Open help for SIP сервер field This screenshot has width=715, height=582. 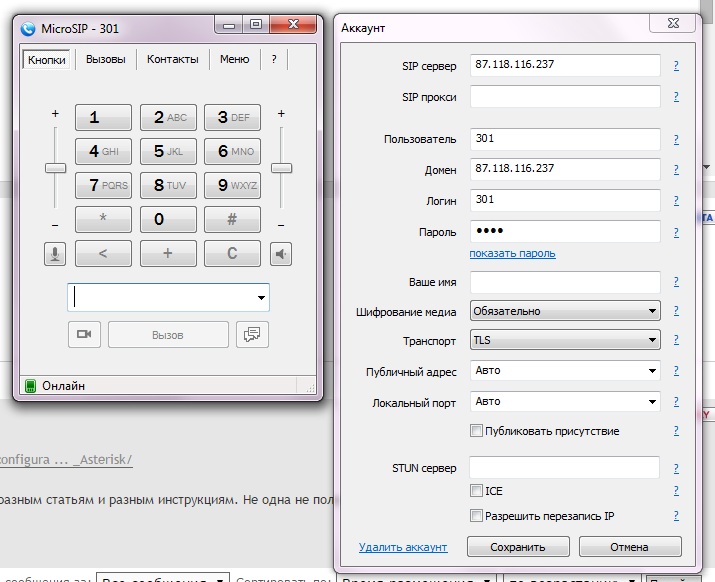coord(676,65)
